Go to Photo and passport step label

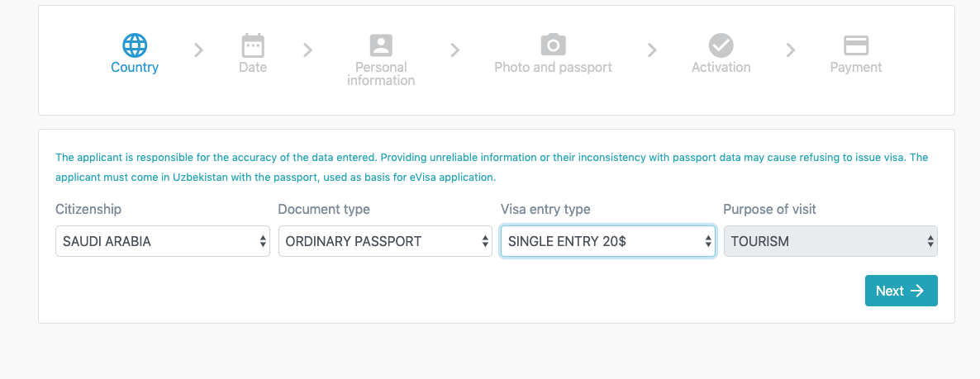[553, 68]
